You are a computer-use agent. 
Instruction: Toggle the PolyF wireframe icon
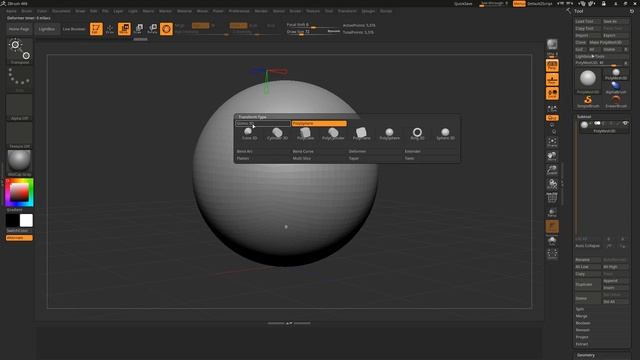click(552, 198)
